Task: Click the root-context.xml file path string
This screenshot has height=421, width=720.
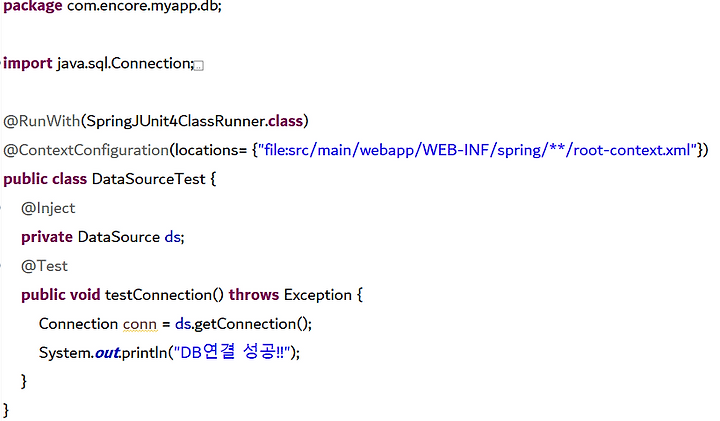Action: click(477, 150)
